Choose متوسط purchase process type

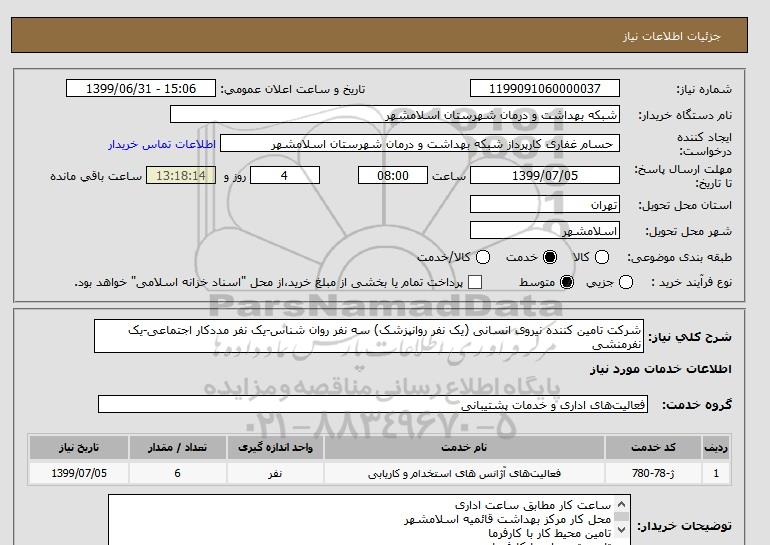567,282
